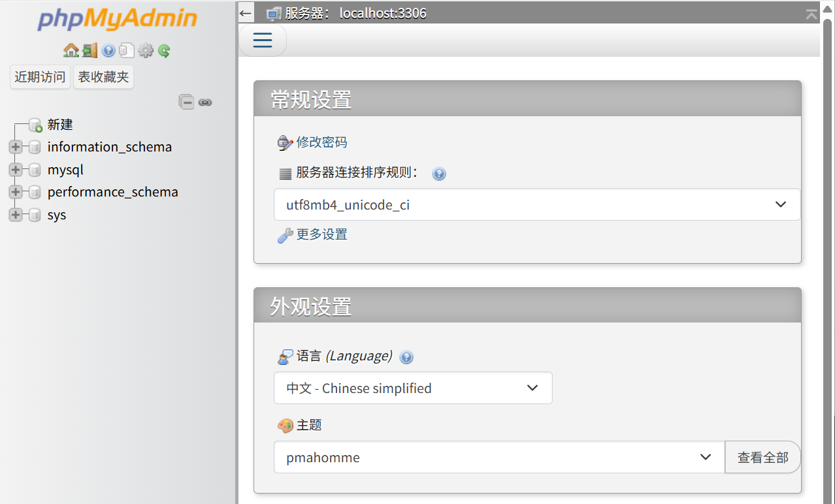This screenshot has width=835, height=504.
Task: Click list icon beside 服务器连接排序规则
Action: [x=286, y=174]
